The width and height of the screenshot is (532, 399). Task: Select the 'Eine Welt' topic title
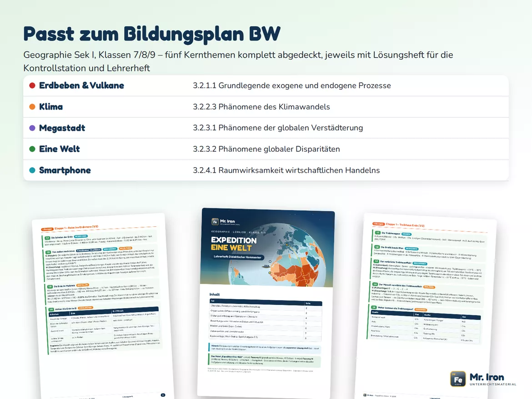[x=60, y=149]
